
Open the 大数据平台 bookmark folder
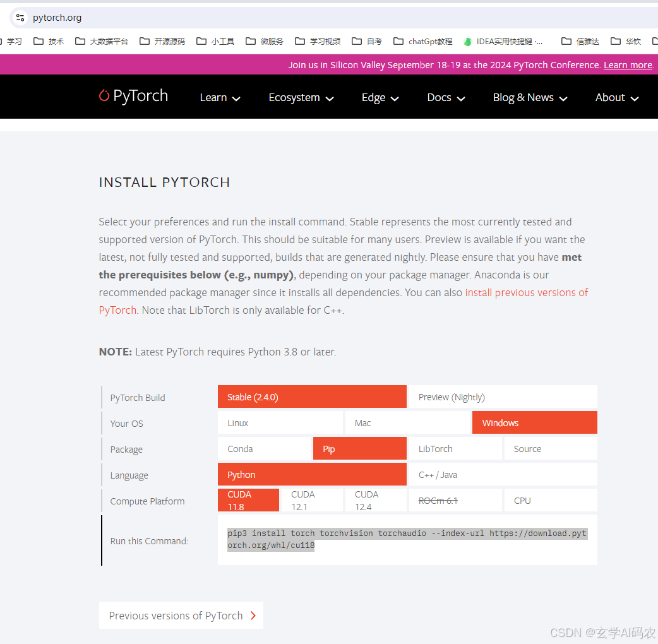[102, 41]
